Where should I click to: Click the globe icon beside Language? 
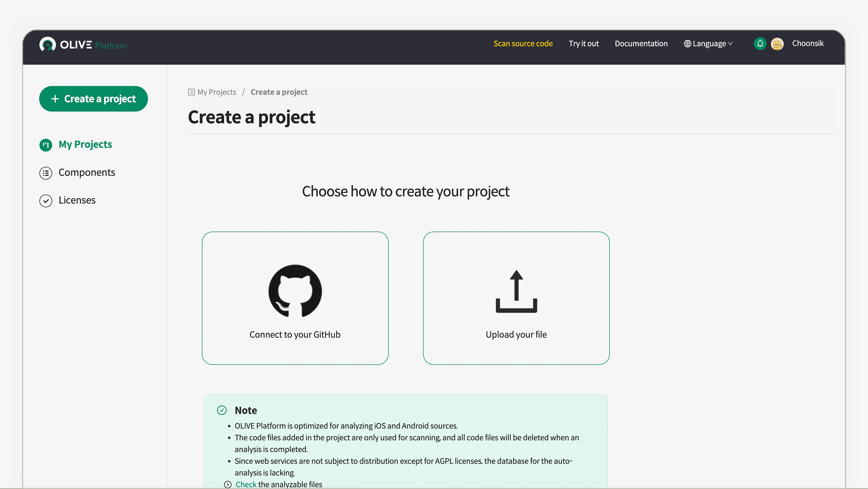[687, 44]
